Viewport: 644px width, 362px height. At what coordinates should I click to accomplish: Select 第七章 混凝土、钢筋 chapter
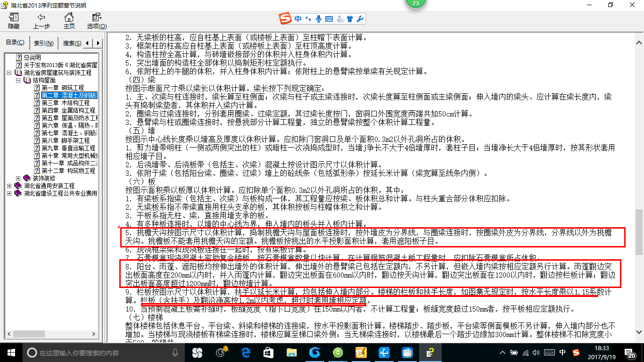click(69, 133)
